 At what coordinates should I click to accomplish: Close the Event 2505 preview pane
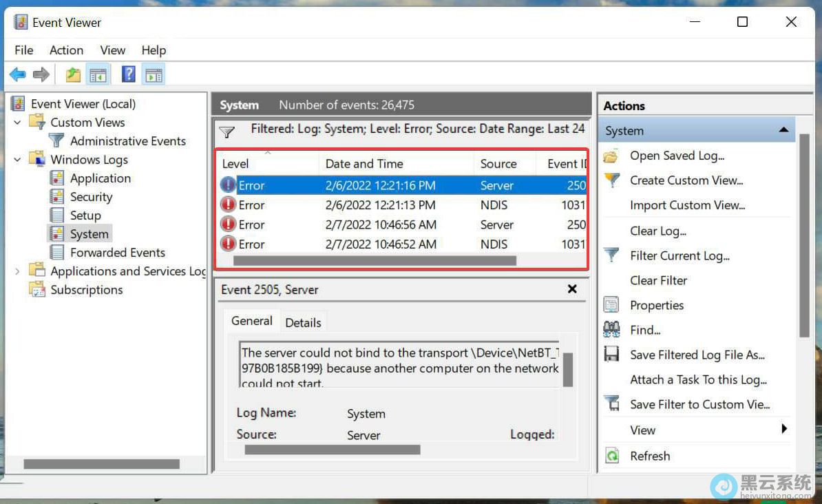tap(572, 289)
